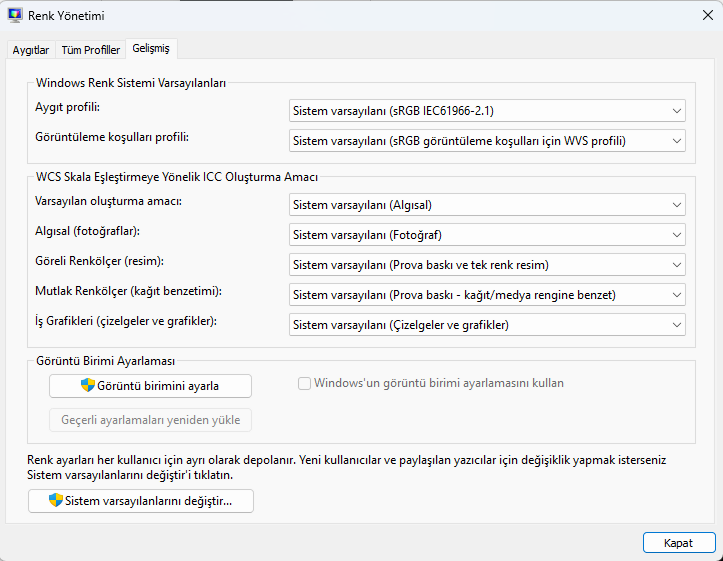Click the Renk Yönetimi app icon in title bar
The image size is (723, 561).
point(17,16)
